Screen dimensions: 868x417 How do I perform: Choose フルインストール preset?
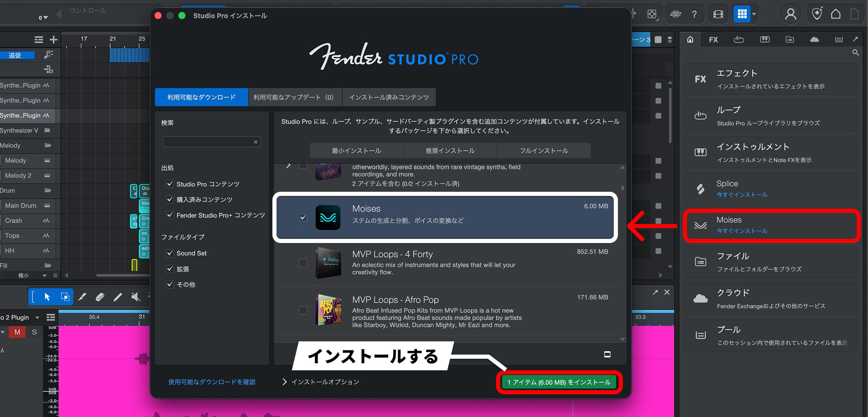pos(544,150)
